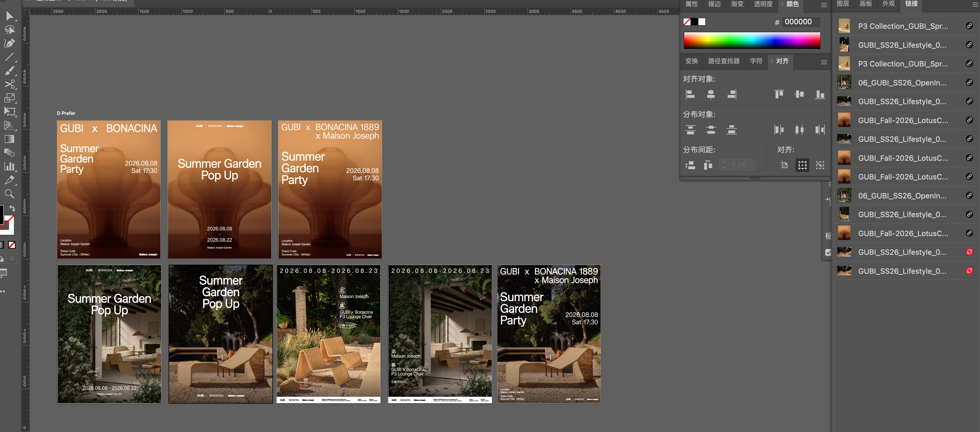Open the 渐变 gradient tab
This screenshot has width=980, height=432.
click(737, 4)
